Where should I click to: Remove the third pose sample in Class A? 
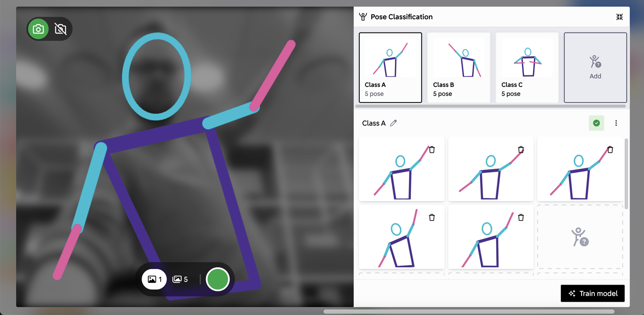coord(610,150)
